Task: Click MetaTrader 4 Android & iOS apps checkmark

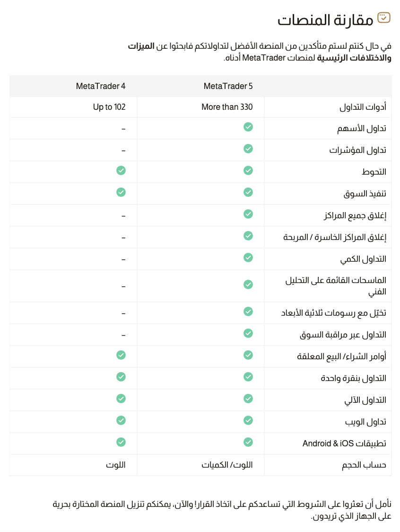Action: [x=121, y=442]
